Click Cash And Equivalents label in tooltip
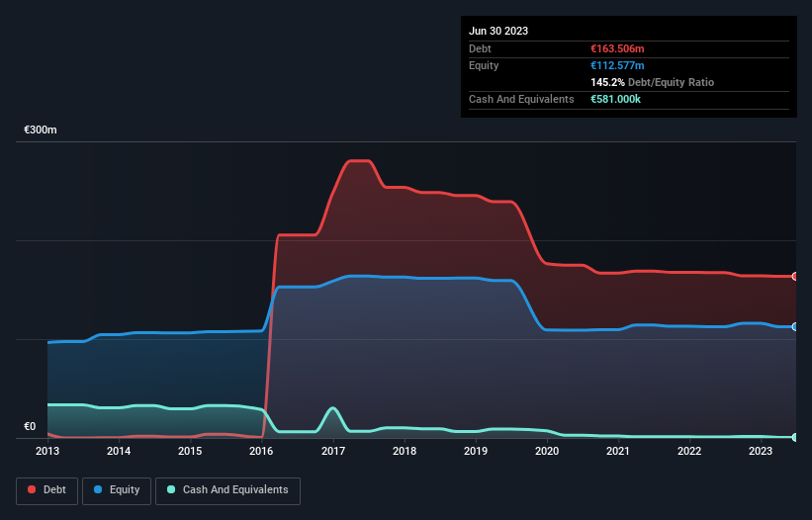Image resolution: width=812 pixels, height=520 pixels. (521, 99)
